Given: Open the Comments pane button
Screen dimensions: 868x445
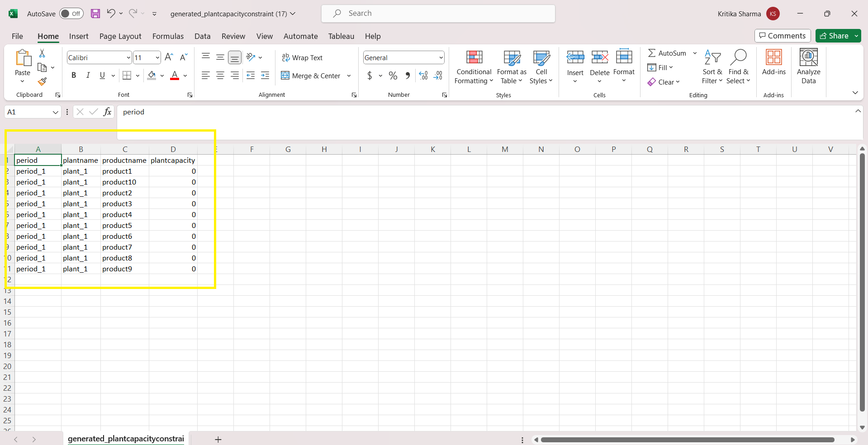Looking at the screenshot, I should click(783, 36).
